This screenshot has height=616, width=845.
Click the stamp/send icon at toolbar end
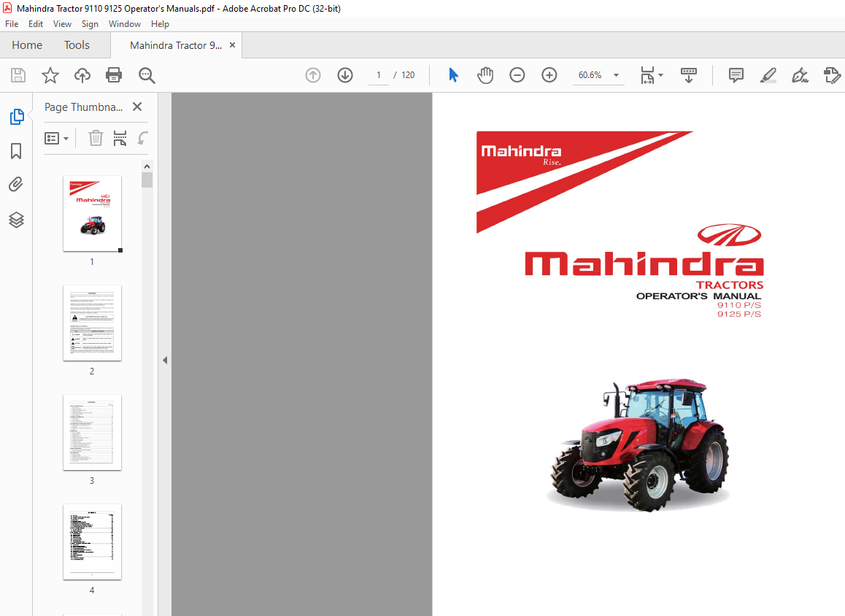click(x=832, y=75)
